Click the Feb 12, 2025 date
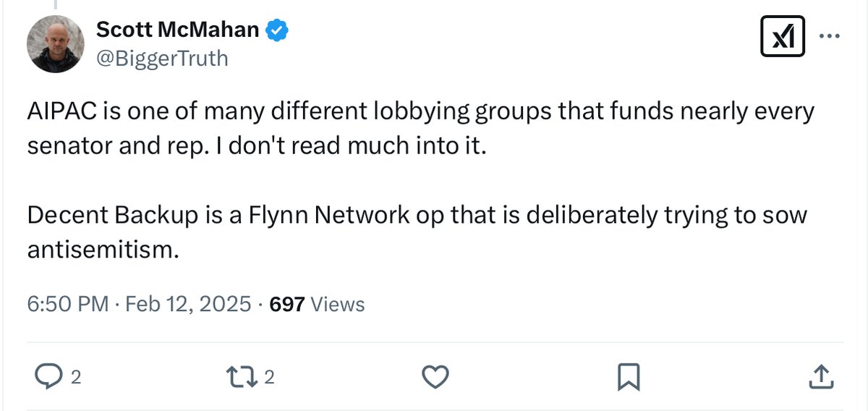The height and width of the screenshot is (411, 868). tap(187, 305)
